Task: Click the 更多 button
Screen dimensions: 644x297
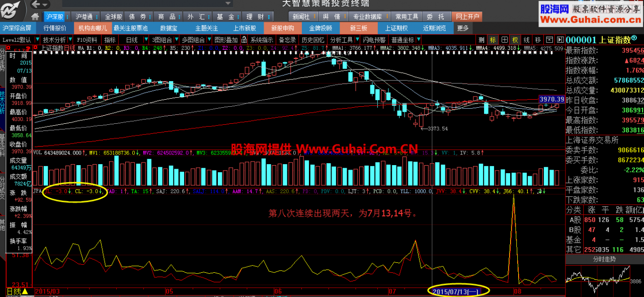Action: tap(463, 28)
